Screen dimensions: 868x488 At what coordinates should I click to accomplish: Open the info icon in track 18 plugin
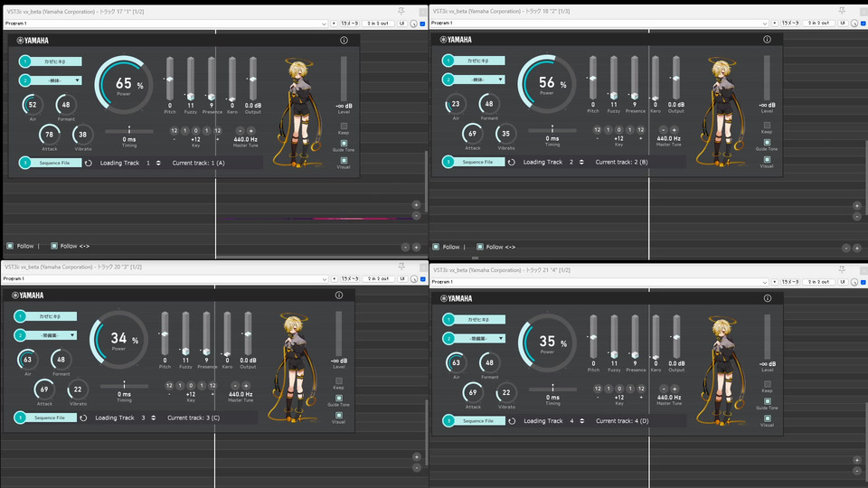click(767, 39)
